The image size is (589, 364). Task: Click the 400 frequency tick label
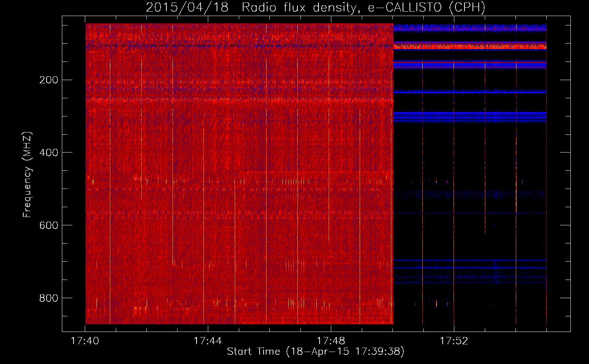[49, 153]
